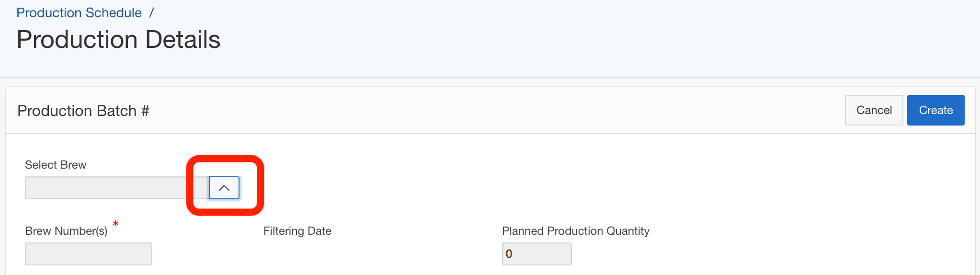Click into the Brew Number(s) field
The height and width of the screenshot is (275, 980).
89,254
